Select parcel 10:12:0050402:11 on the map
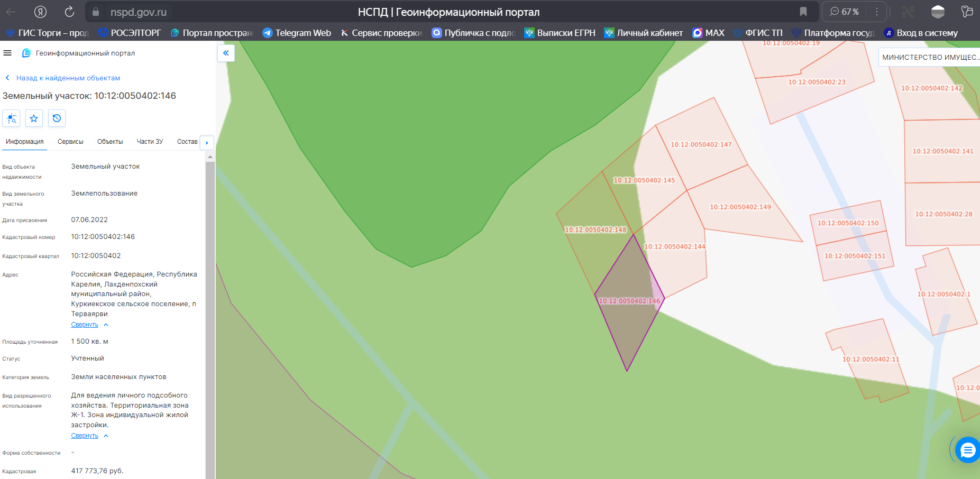 click(871, 359)
